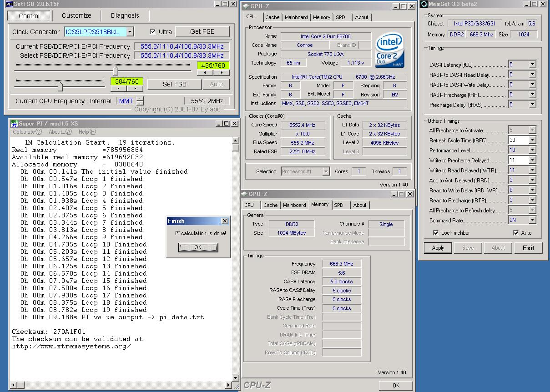Click the Intel Core 2 Duo logo
The image size is (550, 392).
390,49
